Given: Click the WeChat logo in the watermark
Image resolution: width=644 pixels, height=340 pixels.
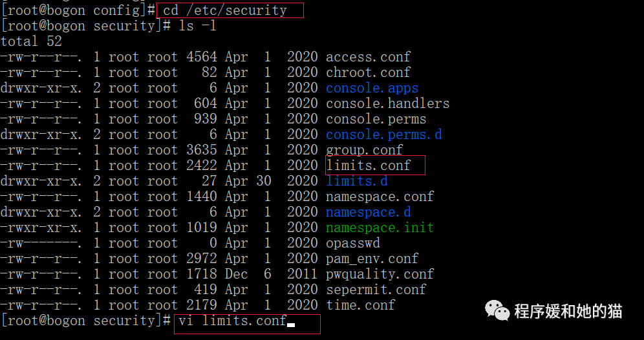Looking at the screenshot, I should click(498, 311).
